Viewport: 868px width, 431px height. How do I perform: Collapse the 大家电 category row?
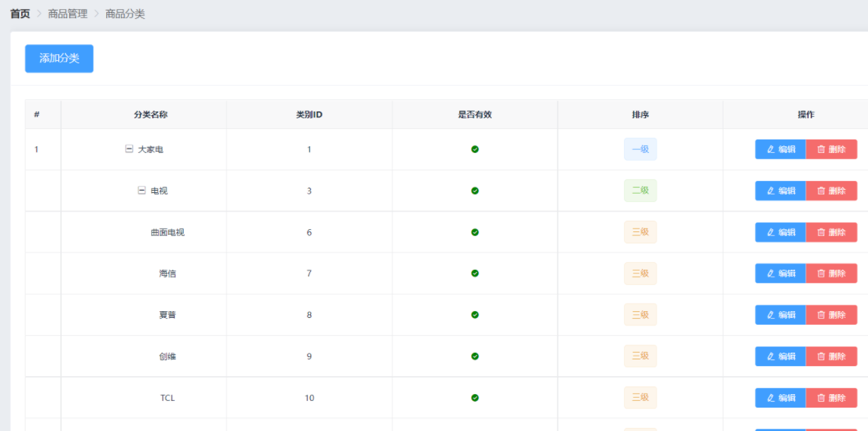click(129, 149)
